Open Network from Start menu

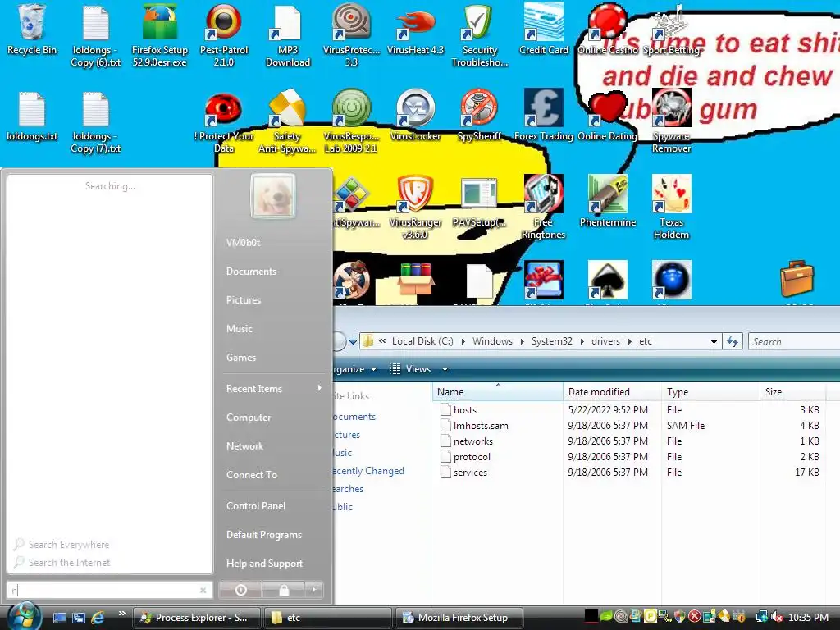244,445
